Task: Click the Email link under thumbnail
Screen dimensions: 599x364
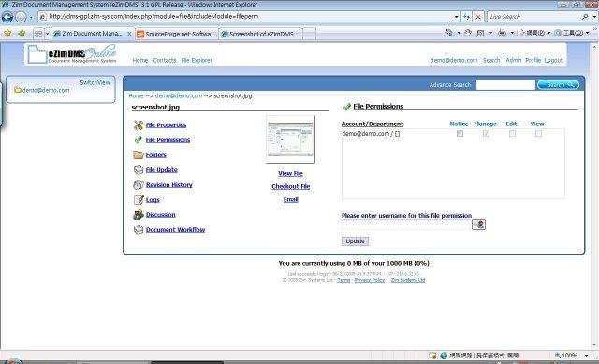Action: (291, 199)
